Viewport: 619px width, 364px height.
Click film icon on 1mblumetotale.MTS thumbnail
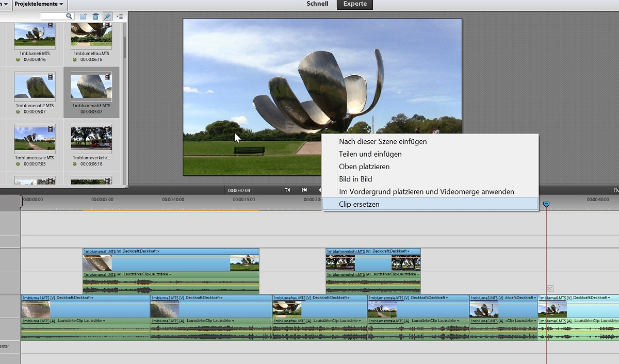click(x=51, y=128)
